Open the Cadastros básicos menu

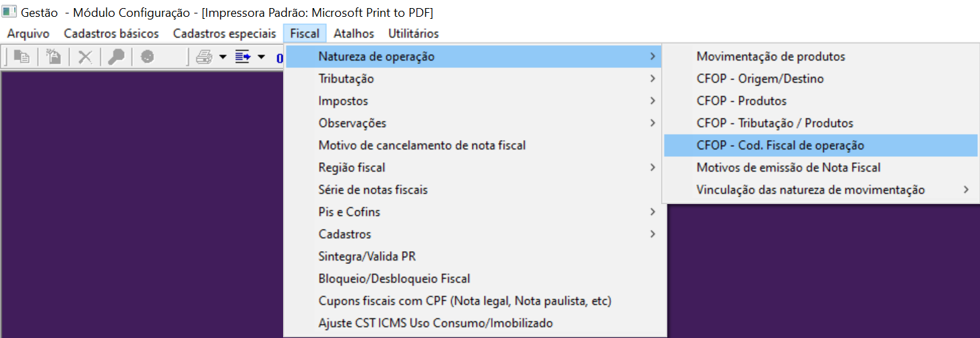(x=111, y=34)
